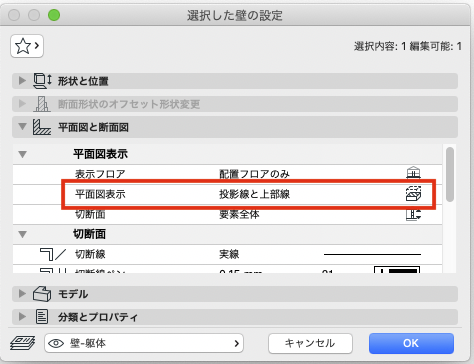The height and width of the screenshot is (364, 474).
Task: Expand the 分類とプロパティ panel
Action: click(x=22, y=316)
